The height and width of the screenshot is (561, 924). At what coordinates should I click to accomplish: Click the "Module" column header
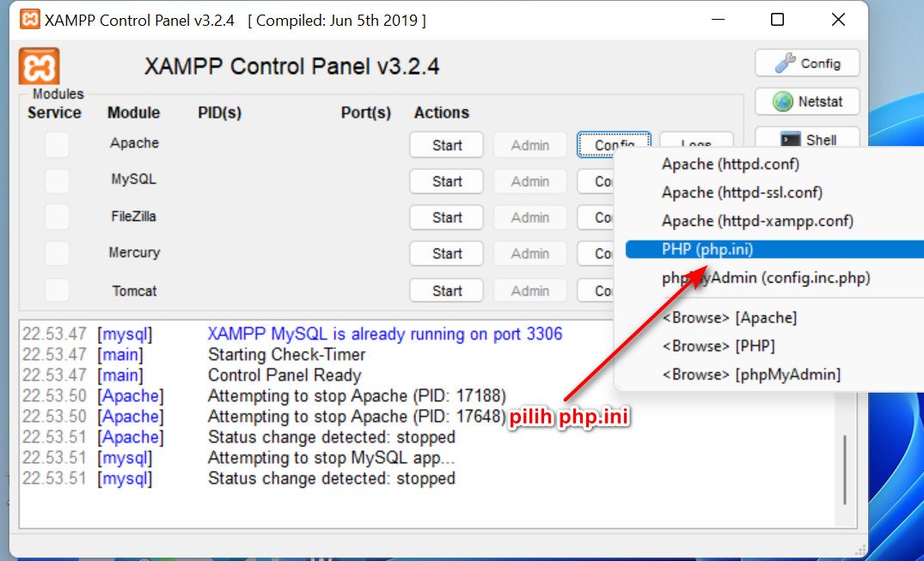tap(134, 113)
